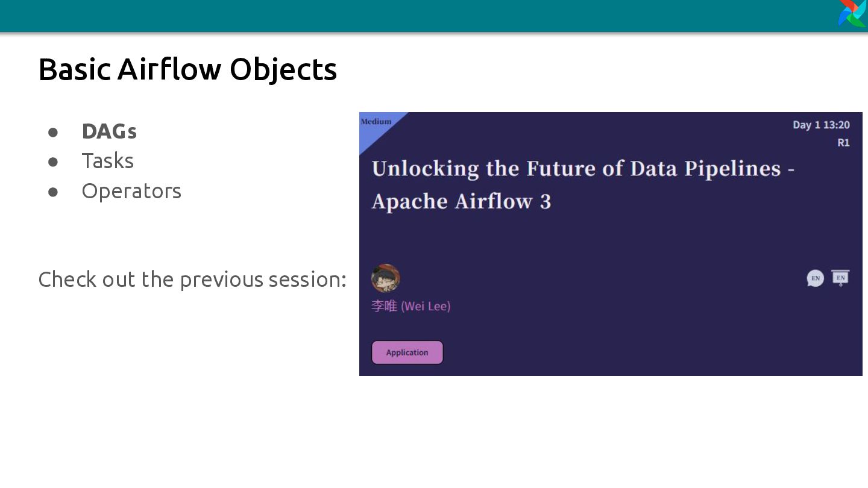The width and height of the screenshot is (868, 488).
Task: Click the Day 1 13:20 schedule label
Action: [821, 125]
